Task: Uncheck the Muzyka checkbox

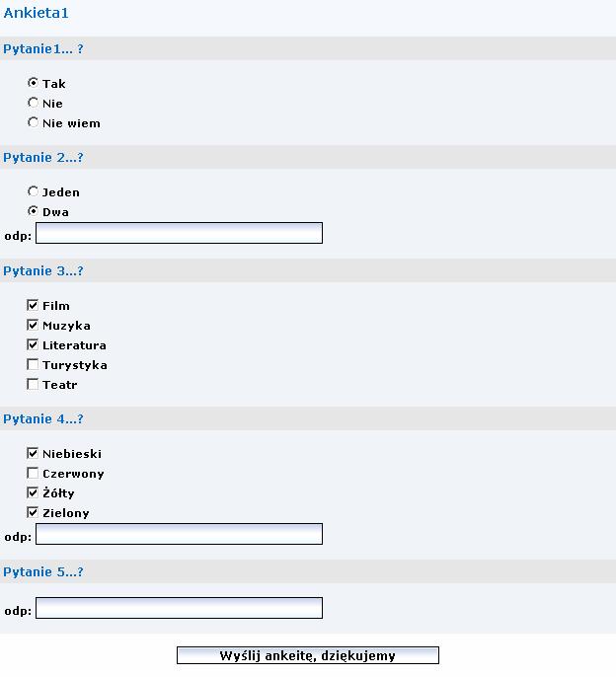Action: (x=33, y=325)
